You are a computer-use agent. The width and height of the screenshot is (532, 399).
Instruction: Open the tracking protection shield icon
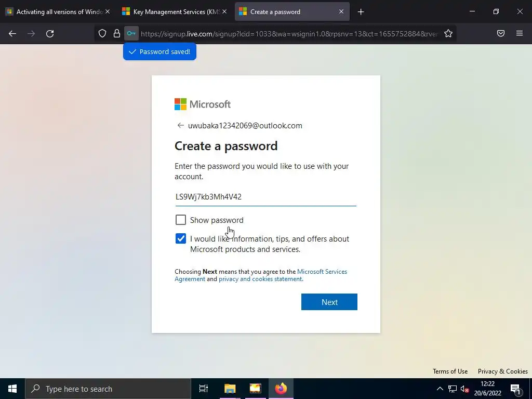coord(102,33)
